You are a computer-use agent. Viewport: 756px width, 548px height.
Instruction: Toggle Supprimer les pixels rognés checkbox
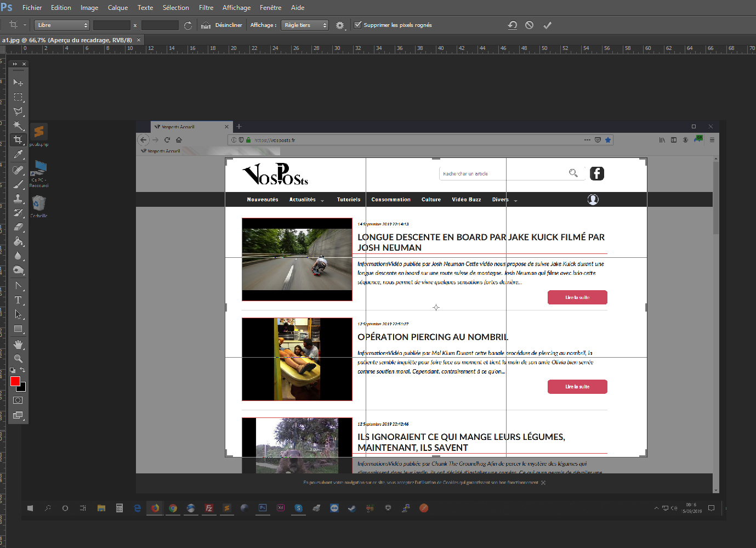pyautogui.click(x=358, y=25)
